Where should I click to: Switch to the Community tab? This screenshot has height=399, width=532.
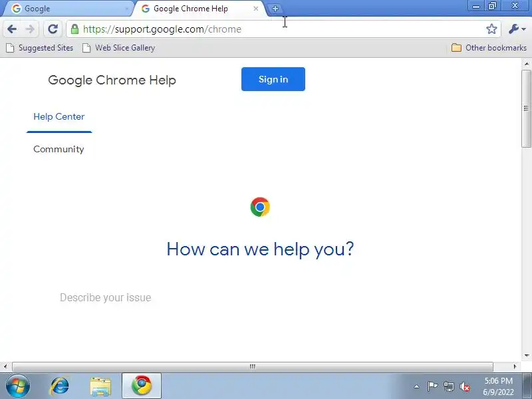(59, 149)
